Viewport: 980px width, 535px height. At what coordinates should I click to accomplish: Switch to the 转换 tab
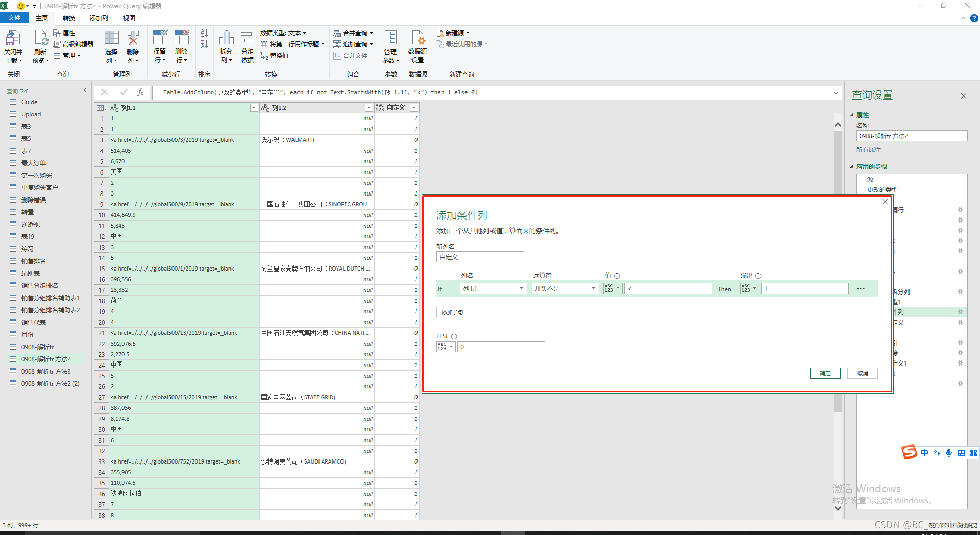pos(69,18)
